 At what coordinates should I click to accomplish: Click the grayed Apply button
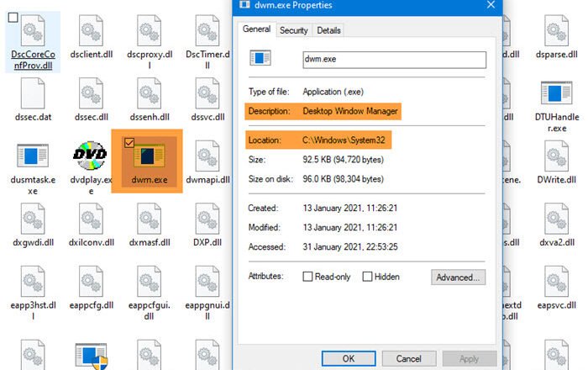[x=469, y=359]
